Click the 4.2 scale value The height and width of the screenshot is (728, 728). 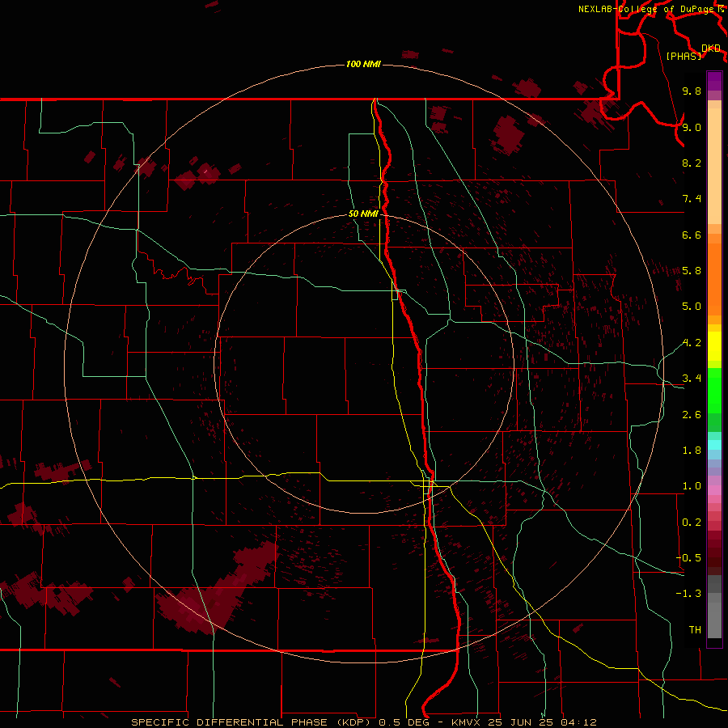[x=692, y=343]
